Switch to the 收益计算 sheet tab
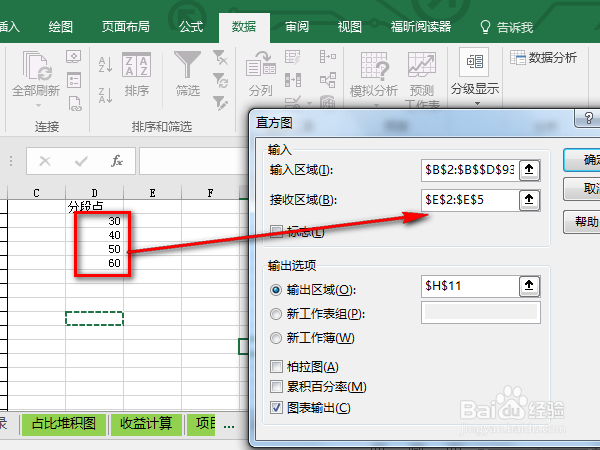 [x=146, y=424]
